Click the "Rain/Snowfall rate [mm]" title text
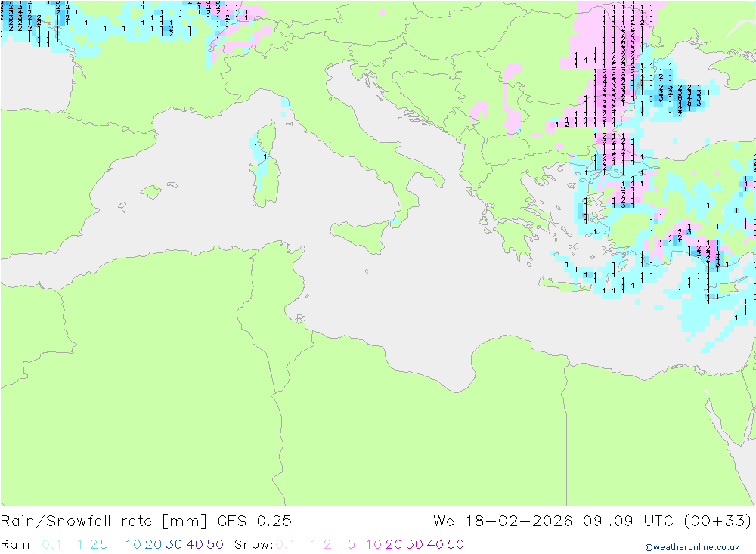Viewport: 756px width, 554px height. (104, 522)
